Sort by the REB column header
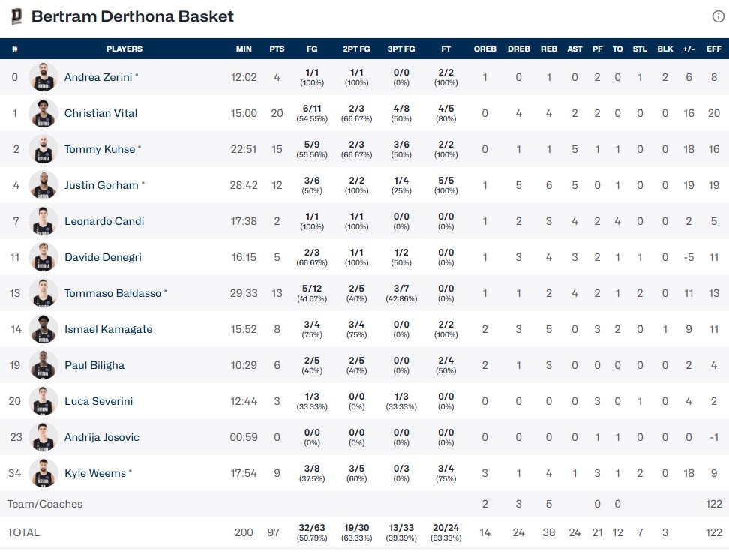729x560 pixels. tap(548, 49)
